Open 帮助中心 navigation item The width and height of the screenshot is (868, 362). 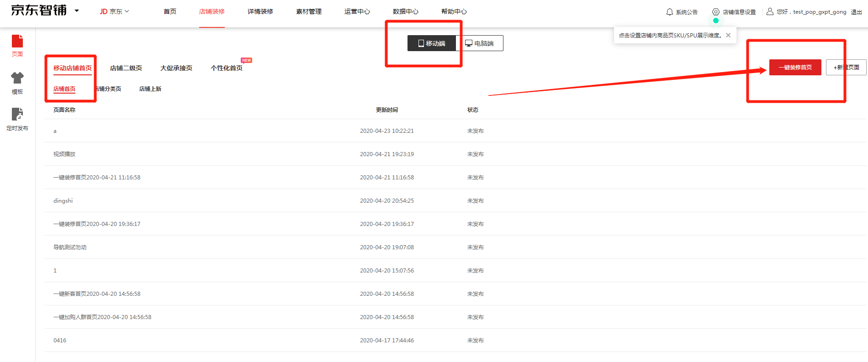(x=454, y=11)
